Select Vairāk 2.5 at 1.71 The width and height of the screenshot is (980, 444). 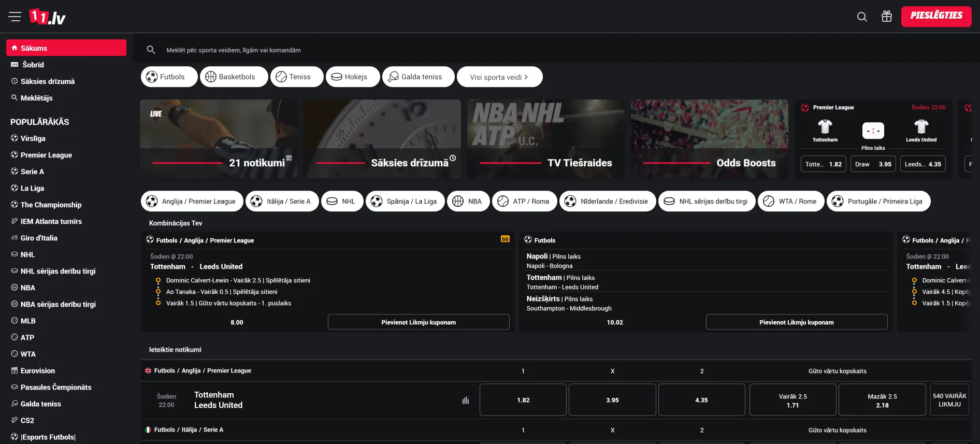pyautogui.click(x=793, y=400)
